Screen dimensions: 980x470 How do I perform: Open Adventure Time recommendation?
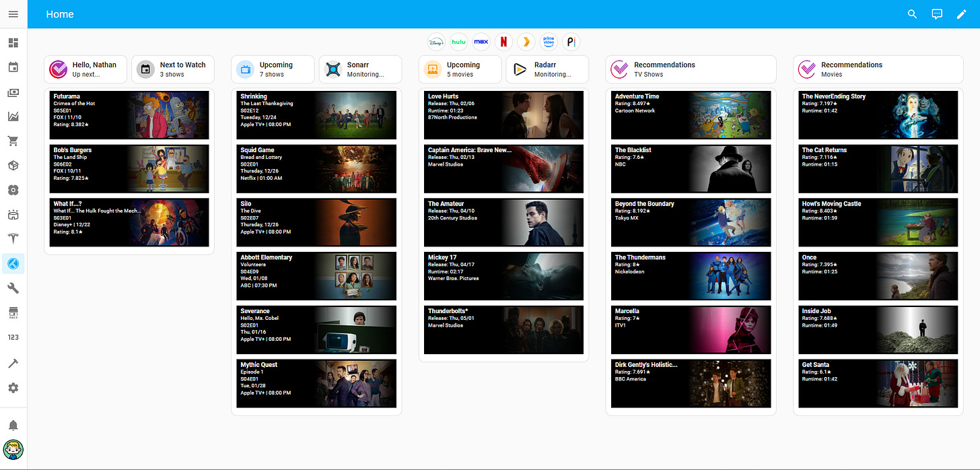point(691,115)
